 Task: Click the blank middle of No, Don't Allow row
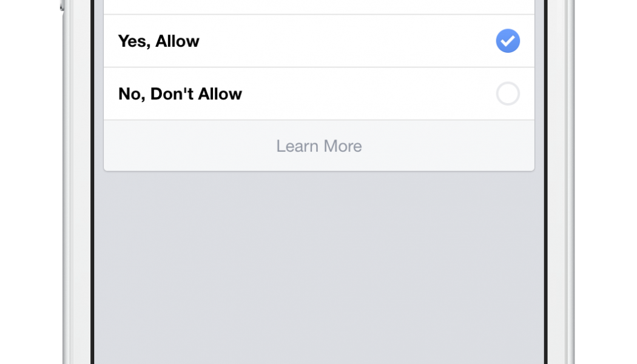tap(366, 94)
